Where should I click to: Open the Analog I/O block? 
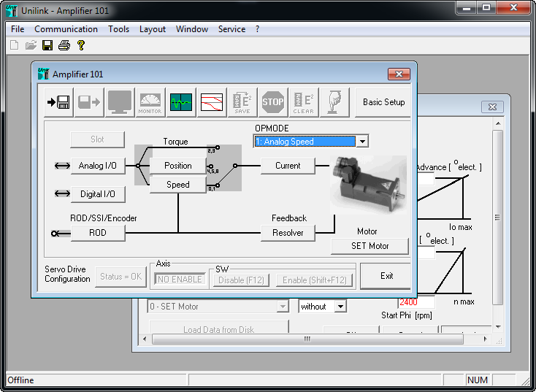pyautogui.click(x=98, y=166)
